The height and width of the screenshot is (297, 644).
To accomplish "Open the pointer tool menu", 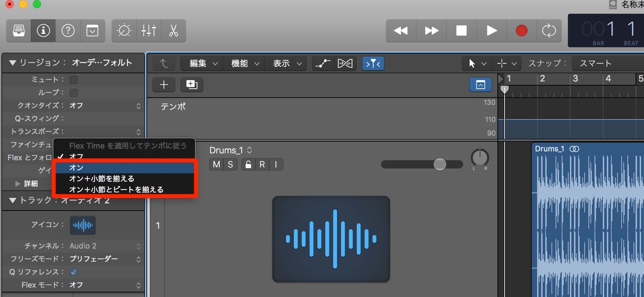I will click(476, 63).
